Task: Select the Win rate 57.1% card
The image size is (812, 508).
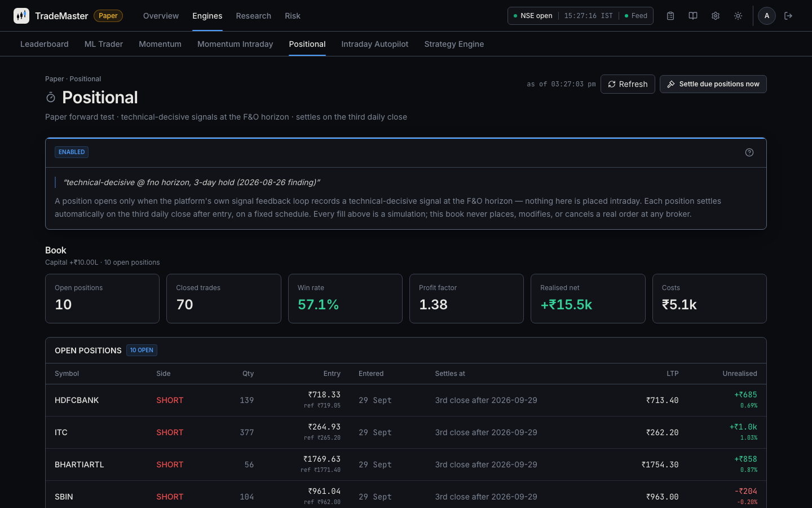Action: point(345,299)
